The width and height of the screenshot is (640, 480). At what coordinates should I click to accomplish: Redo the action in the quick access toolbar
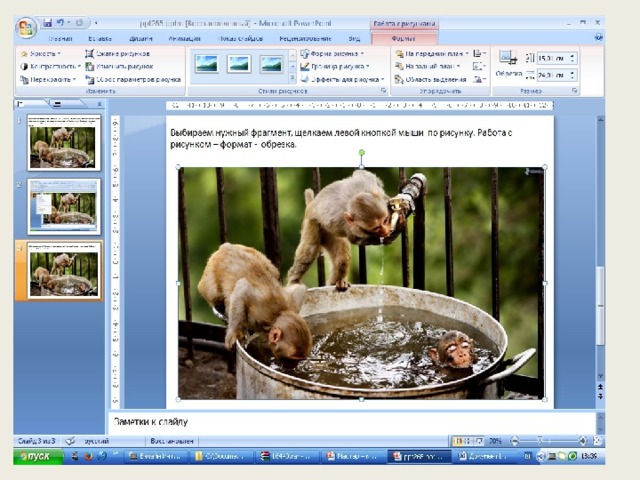pos(79,23)
